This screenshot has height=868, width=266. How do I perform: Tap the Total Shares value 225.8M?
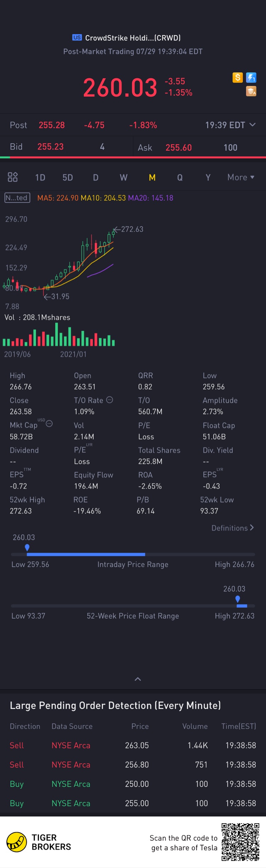[150, 461]
